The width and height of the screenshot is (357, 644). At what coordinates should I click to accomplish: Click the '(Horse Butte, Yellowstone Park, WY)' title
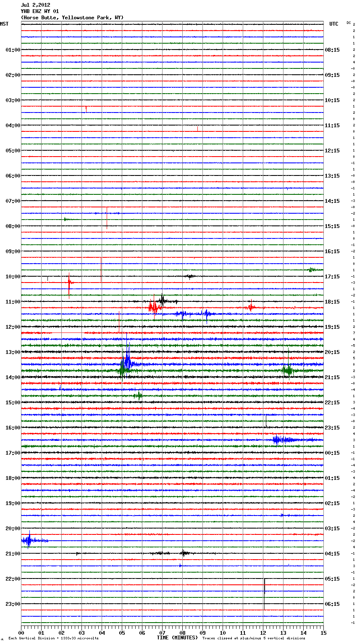coord(72,18)
